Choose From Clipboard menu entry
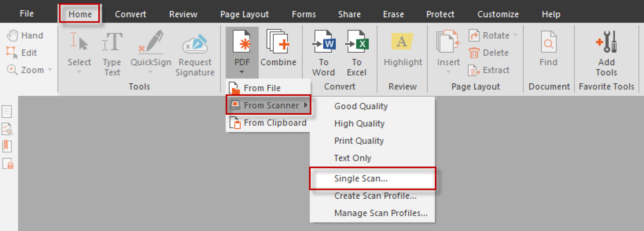The width and height of the screenshot is (644, 231). tap(268, 123)
